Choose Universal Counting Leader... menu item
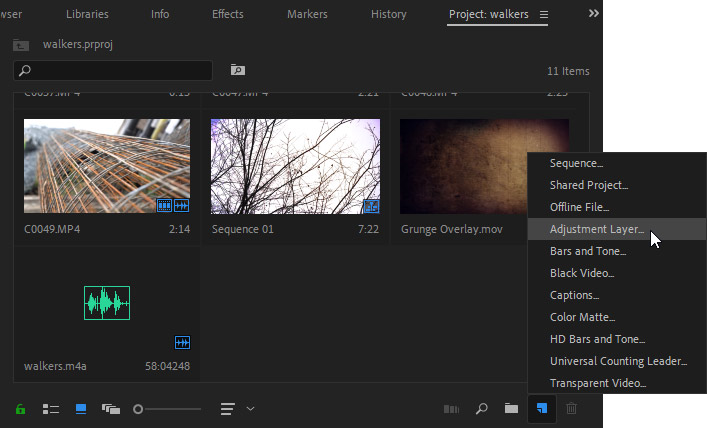The width and height of the screenshot is (707, 428). tap(617, 361)
